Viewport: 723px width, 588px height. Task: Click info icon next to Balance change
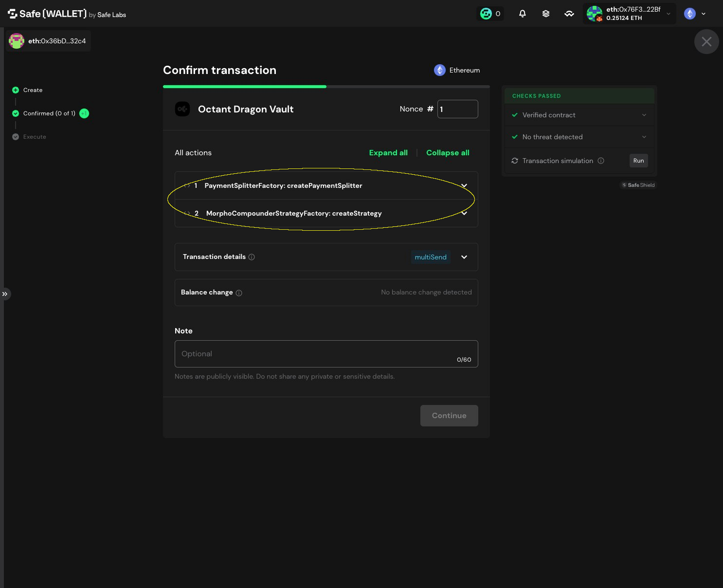tap(239, 293)
